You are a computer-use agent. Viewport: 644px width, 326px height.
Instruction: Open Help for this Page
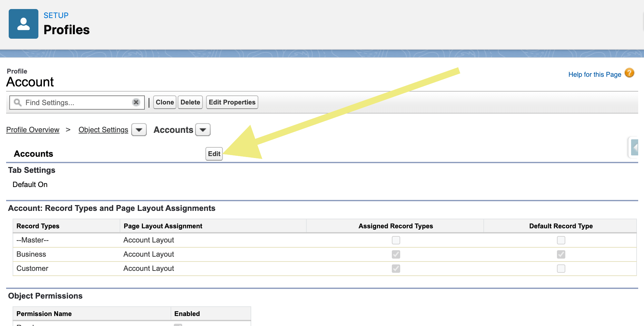pyautogui.click(x=595, y=74)
